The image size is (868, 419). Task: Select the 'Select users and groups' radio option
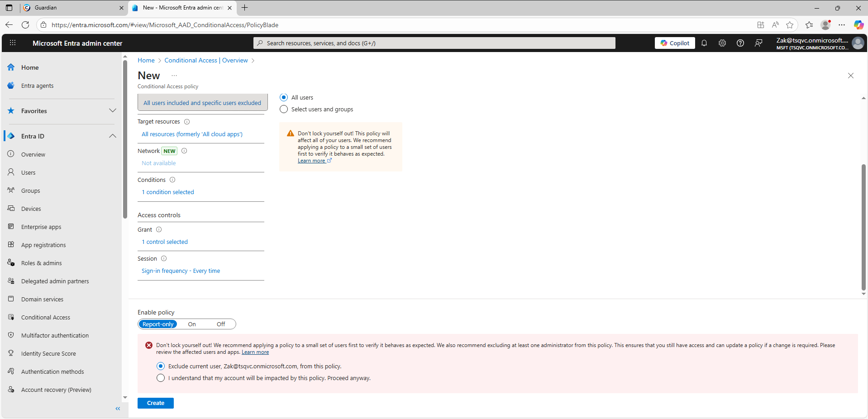click(284, 110)
